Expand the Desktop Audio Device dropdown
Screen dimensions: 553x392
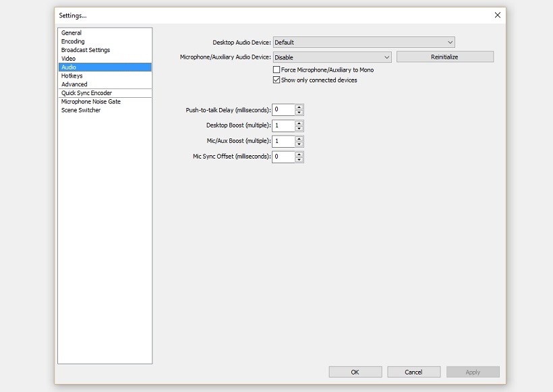pos(364,43)
